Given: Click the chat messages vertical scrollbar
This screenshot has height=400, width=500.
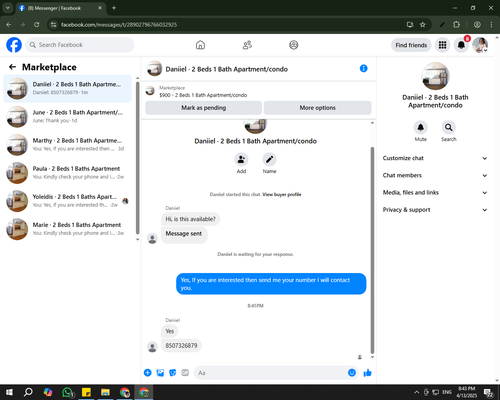Looking at the screenshot, I should [372, 250].
